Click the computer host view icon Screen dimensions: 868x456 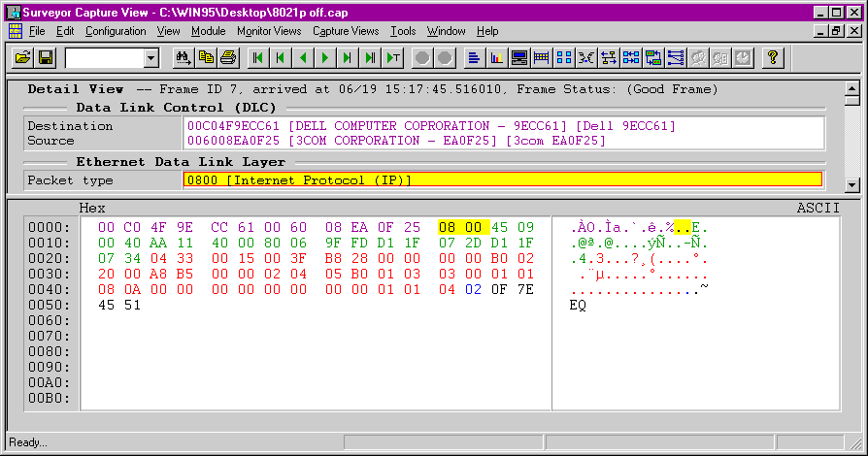(519, 58)
